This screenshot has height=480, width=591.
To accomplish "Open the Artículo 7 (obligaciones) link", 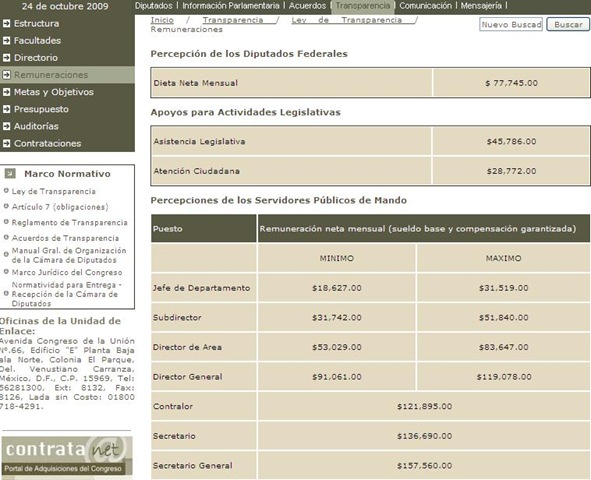I will (x=60, y=207).
